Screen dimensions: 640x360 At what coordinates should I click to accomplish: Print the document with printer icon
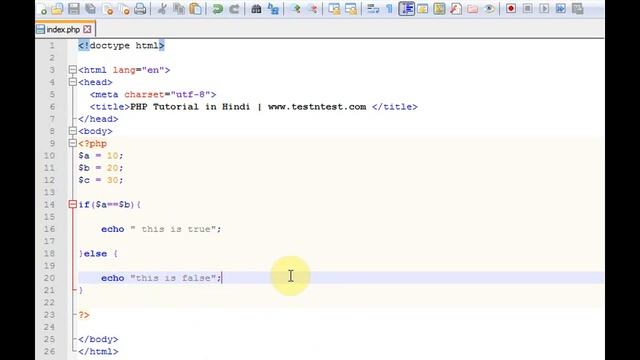pos(140,9)
